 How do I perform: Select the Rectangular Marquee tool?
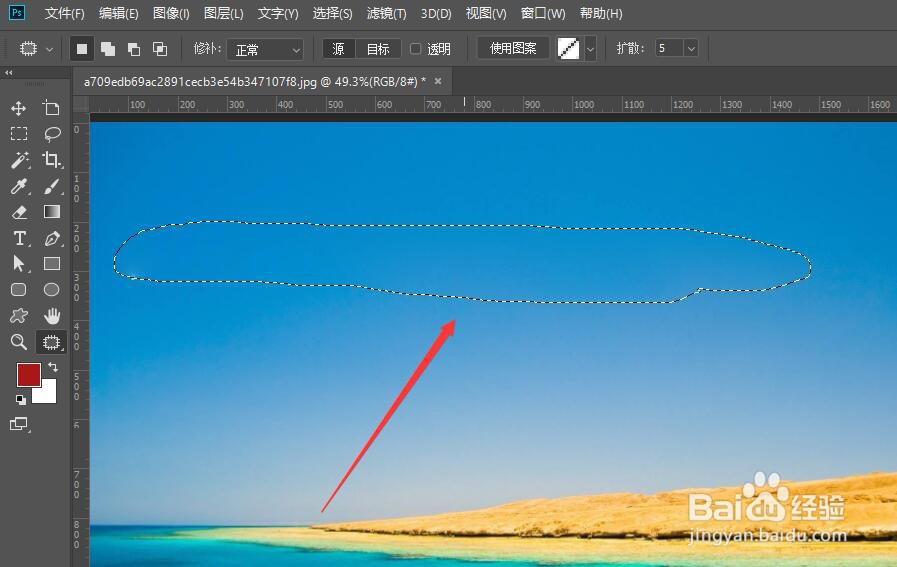18,134
